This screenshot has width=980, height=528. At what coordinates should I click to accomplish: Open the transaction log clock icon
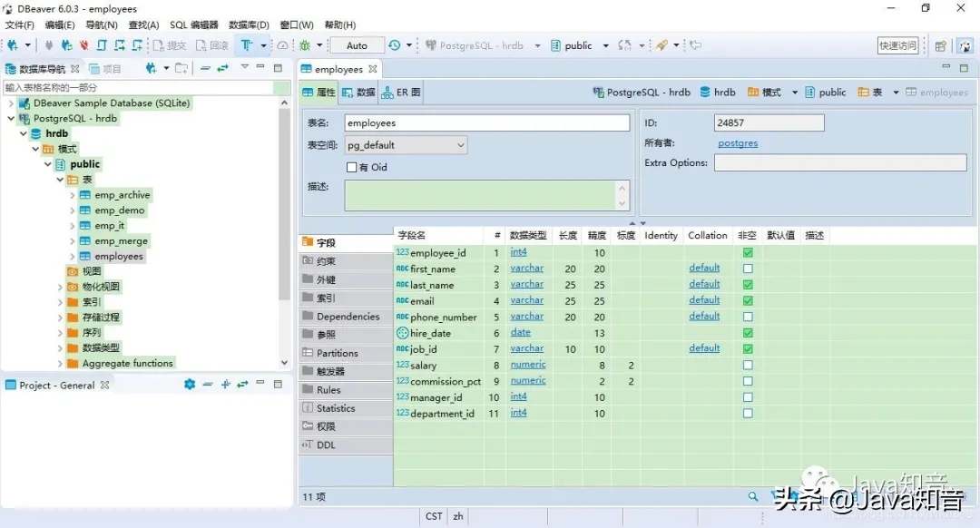click(395, 45)
